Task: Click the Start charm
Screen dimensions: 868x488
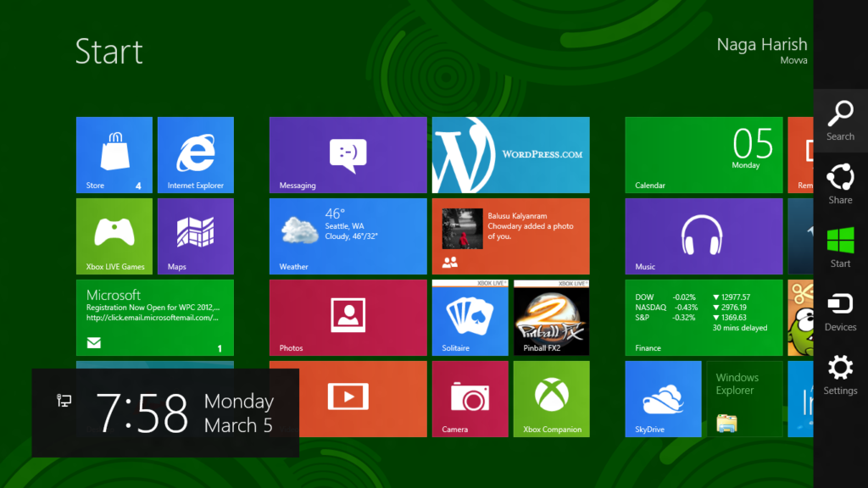Action: click(840, 248)
